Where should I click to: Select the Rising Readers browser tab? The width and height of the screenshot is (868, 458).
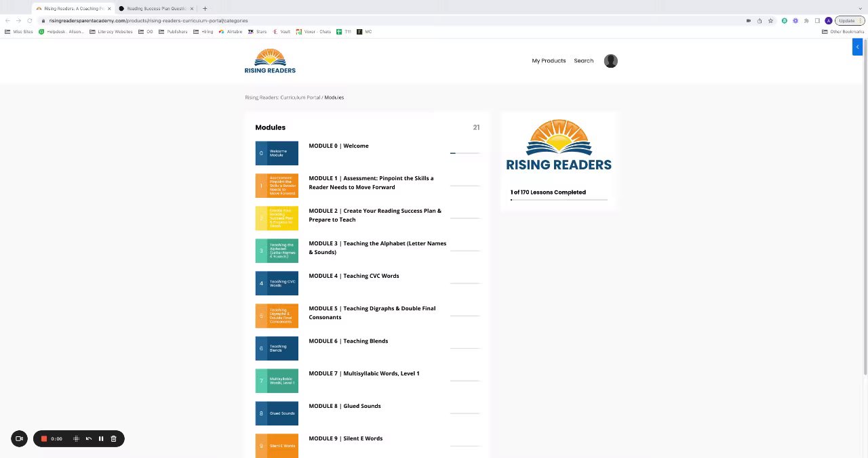(73, 9)
